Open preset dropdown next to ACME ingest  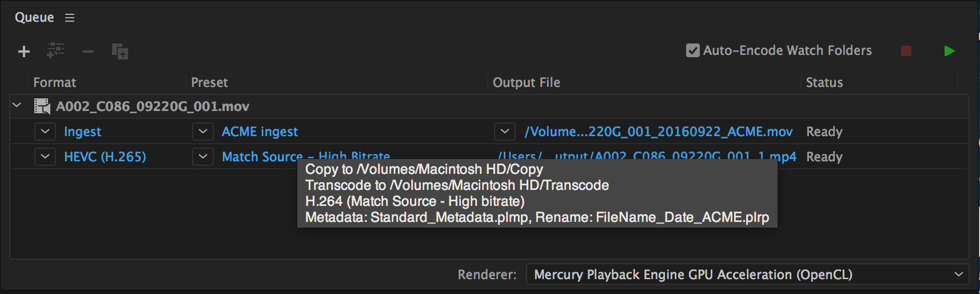tap(203, 132)
